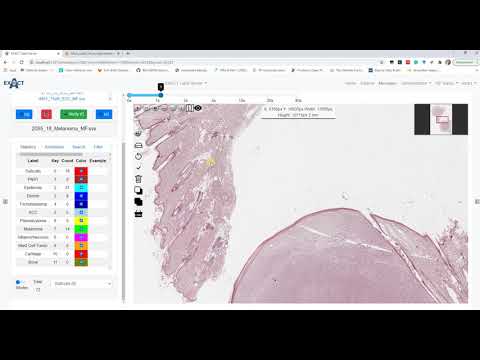Click the leftmost blue navigation button
Image resolution: width=480 pixels, height=360 pixels.
click(x=24, y=114)
